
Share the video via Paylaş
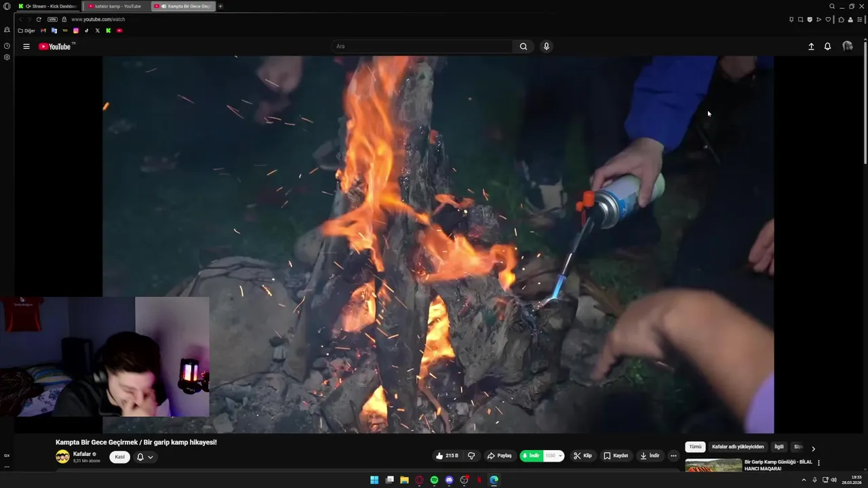point(500,456)
